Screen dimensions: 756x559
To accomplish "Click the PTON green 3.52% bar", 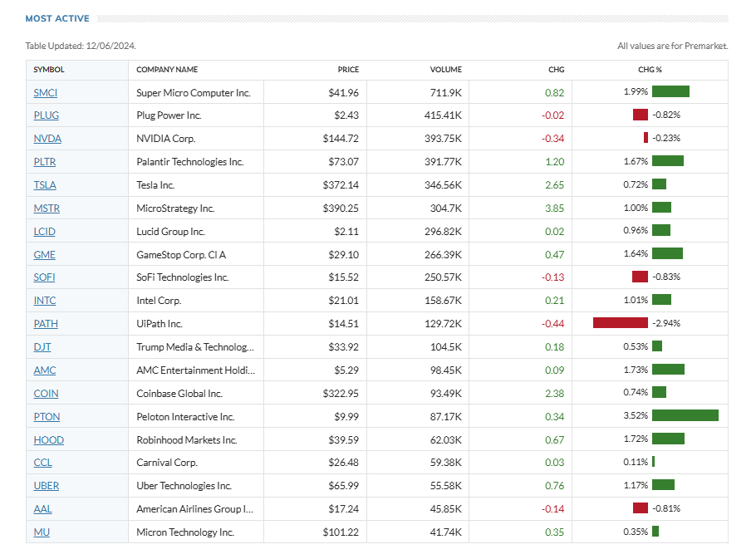I will coord(685,415).
